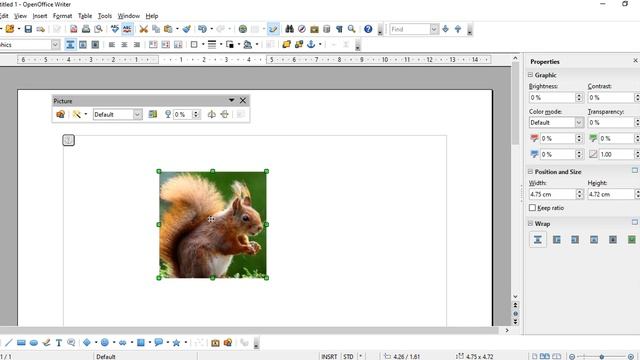Image resolution: width=640 pixels, height=360 pixels.
Task: Run the Spelling and Grammar check
Action: [x=115, y=29]
